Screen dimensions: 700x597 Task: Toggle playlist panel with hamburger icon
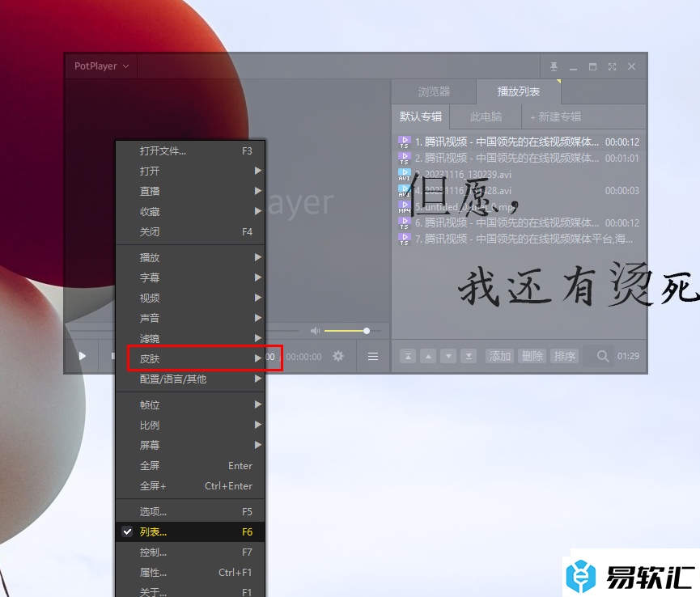click(x=373, y=356)
